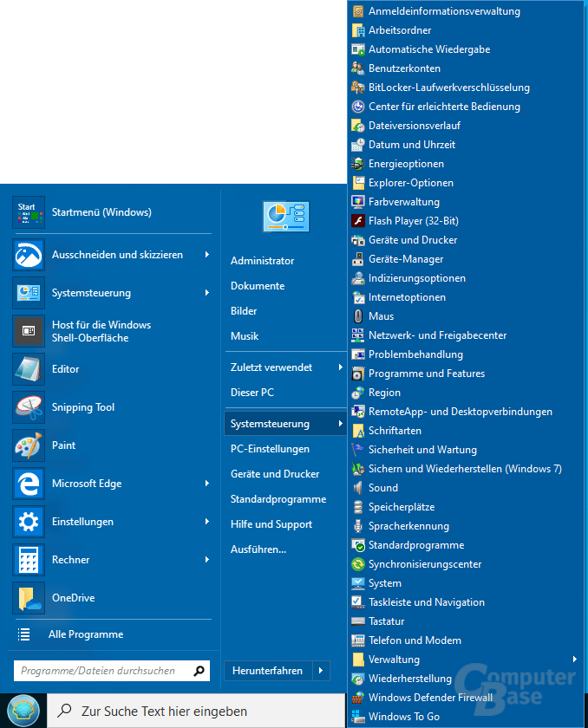This screenshot has height=728, width=588.
Task: Click the Programme/Dateien durchsuchen search field
Action: tap(101, 671)
